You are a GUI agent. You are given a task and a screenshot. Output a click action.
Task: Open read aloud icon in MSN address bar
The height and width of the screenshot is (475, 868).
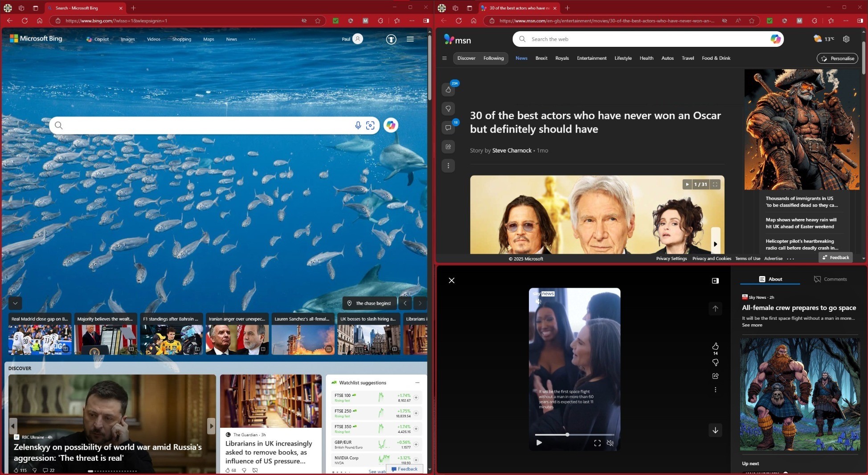point(738,21)
